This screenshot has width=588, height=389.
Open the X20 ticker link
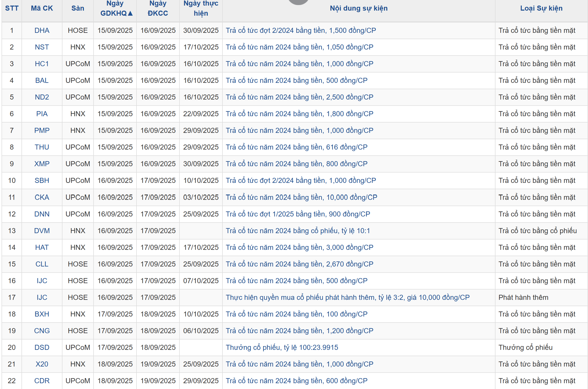[x=42, y=364]
